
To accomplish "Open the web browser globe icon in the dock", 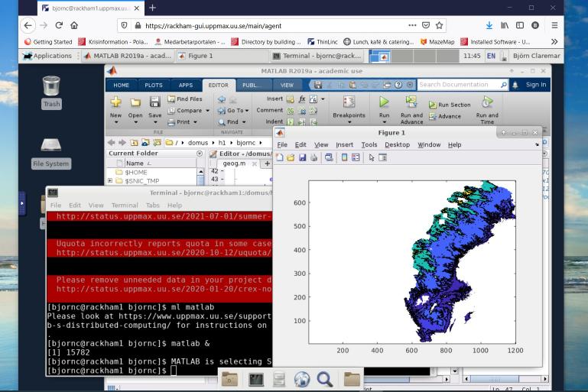I will pyautogui.click(x=302, y=379).
